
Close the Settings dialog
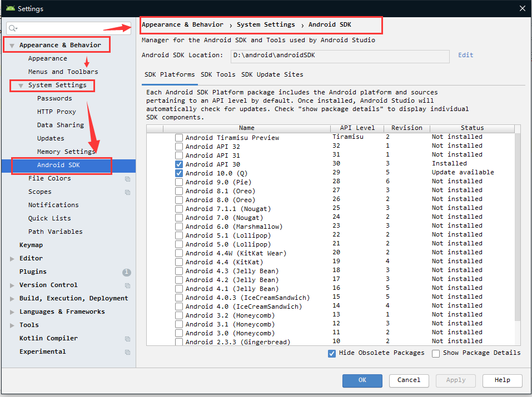(523, 8)
